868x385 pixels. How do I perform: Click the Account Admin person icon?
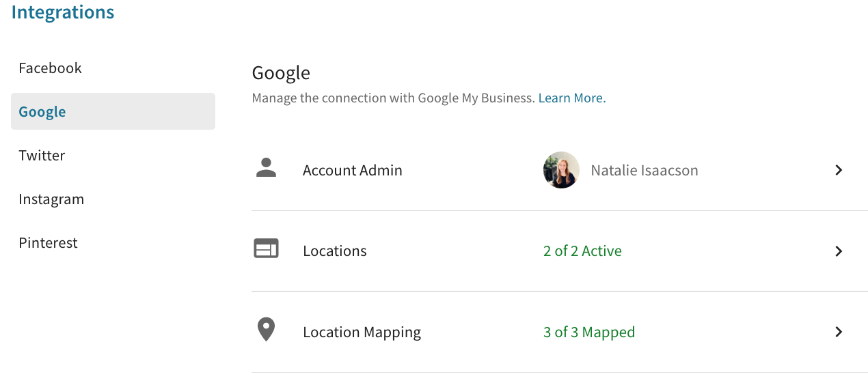pyautogui.click(x=266, y=168)
